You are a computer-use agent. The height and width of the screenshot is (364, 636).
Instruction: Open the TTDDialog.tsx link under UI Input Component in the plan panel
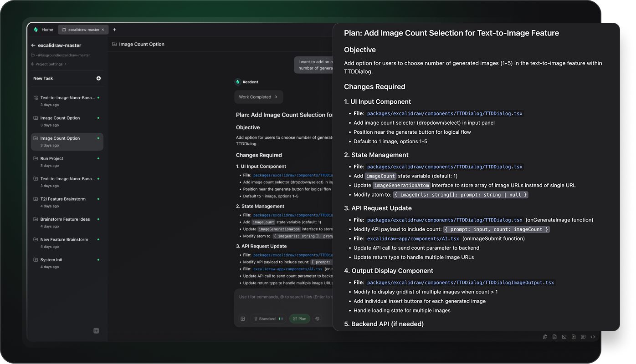click(445, 114)
